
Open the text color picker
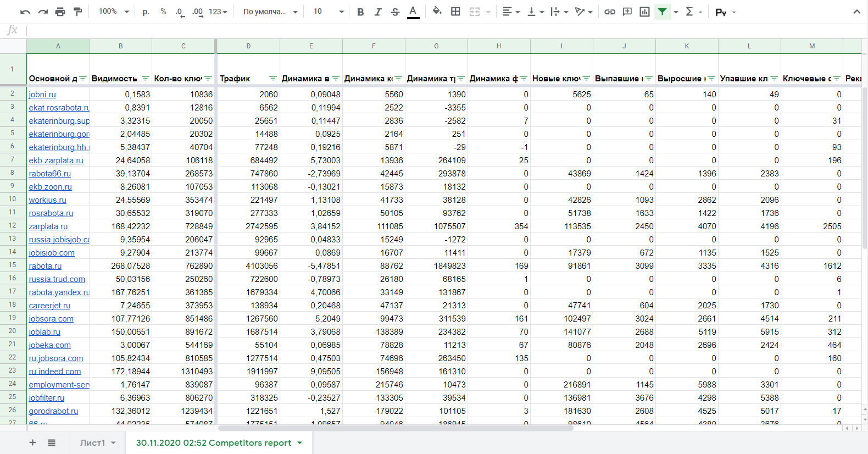tap(413, 12)
